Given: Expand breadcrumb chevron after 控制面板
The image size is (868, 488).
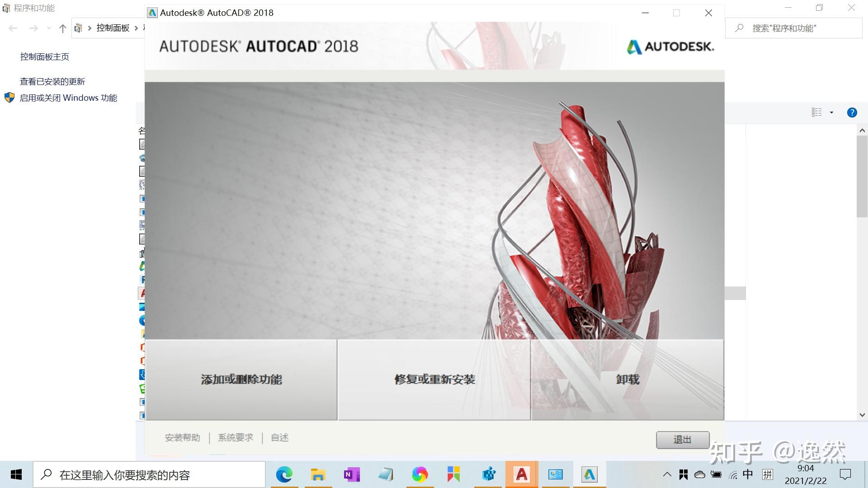Looking at the screenshot, I should pyautogui.click(x=136, y=28).
